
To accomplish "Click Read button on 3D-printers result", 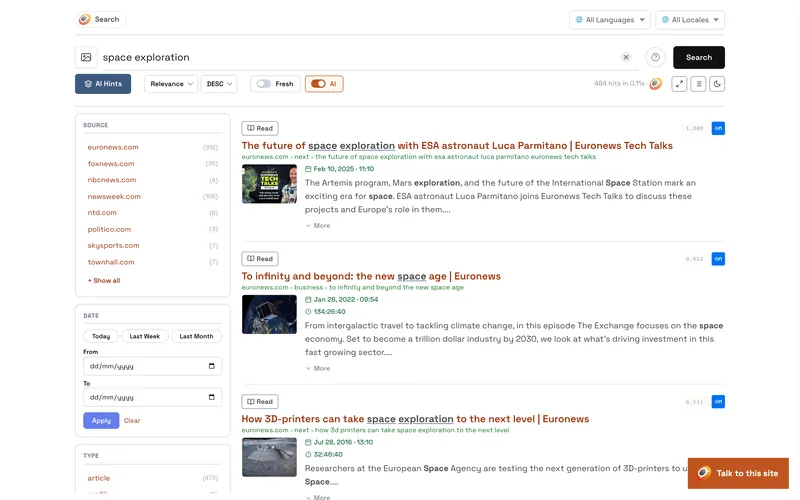I will 260,402.
